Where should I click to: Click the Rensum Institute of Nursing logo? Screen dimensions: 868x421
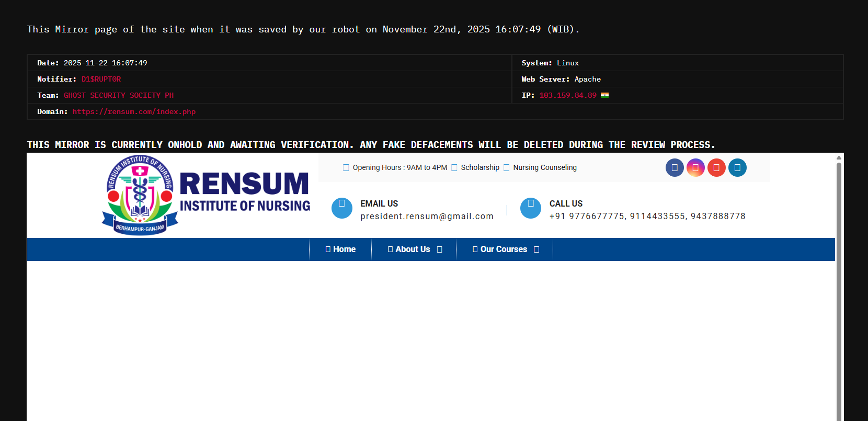(206, 195)
